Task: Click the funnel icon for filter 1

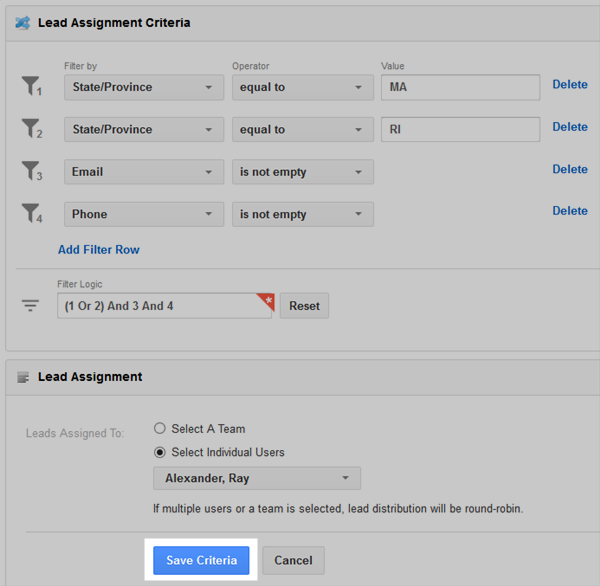Action: tap(30, 86)
